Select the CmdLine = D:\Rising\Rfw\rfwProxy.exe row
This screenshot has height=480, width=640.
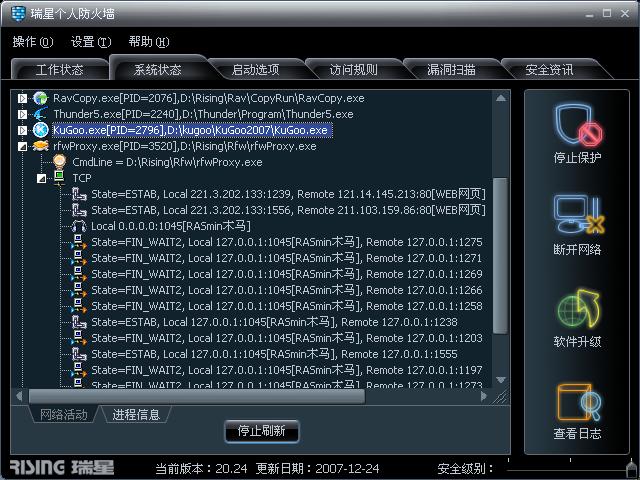[x=167, y=162]
